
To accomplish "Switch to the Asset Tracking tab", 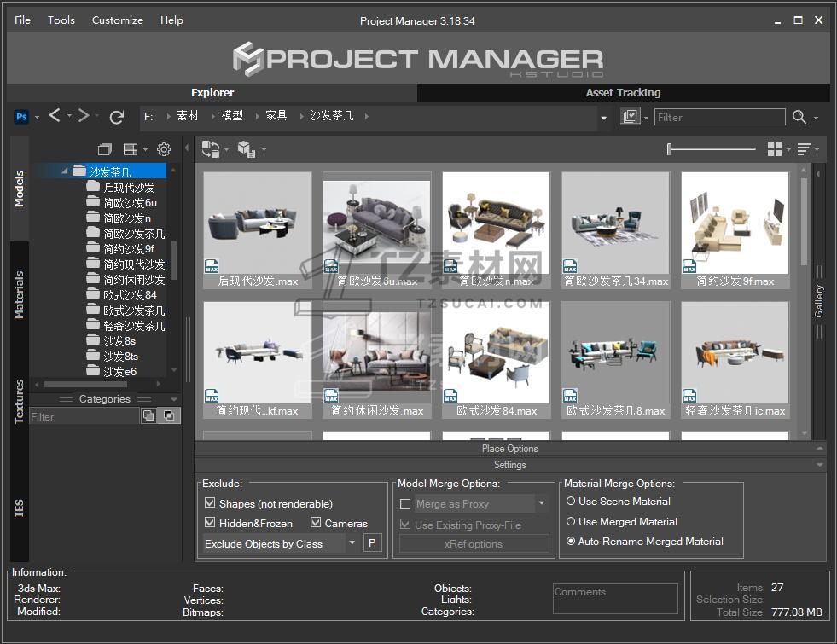I will [623, 92].
